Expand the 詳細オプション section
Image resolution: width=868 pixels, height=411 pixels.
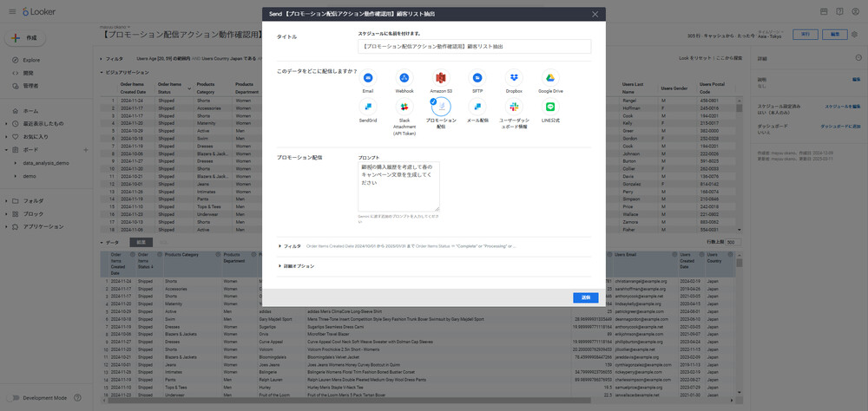coord(297,265)
